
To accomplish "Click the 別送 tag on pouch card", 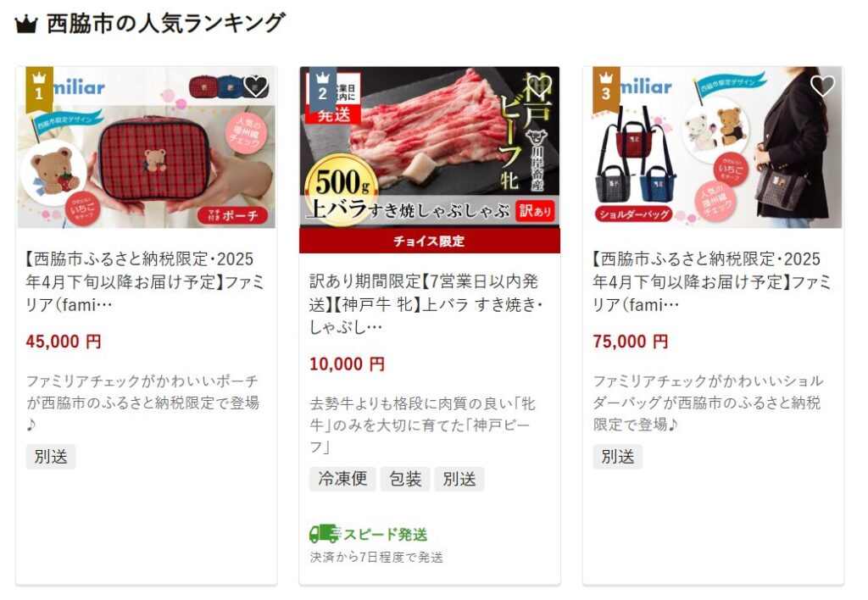I will (51, 457).
